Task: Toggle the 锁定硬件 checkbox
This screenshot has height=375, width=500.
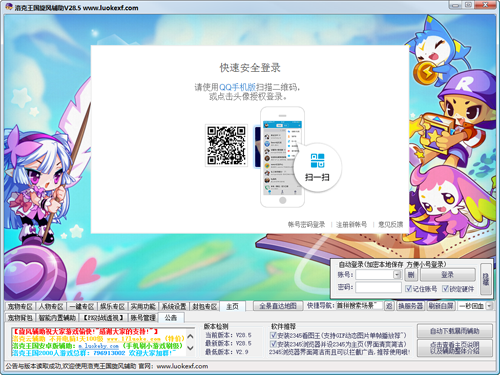Action: [445, 288]
